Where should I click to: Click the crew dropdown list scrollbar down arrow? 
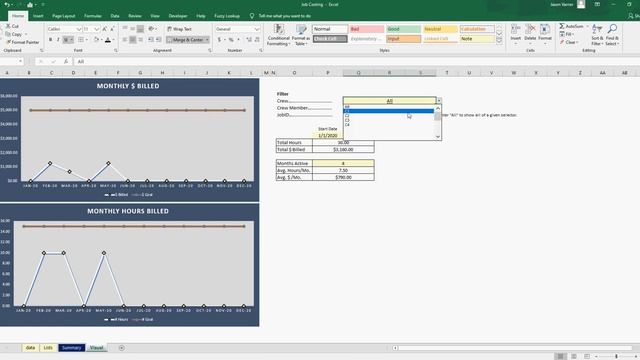438,137
